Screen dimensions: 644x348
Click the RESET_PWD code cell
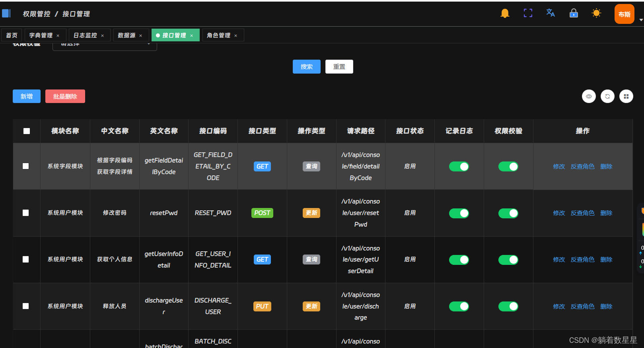[213, 213]
